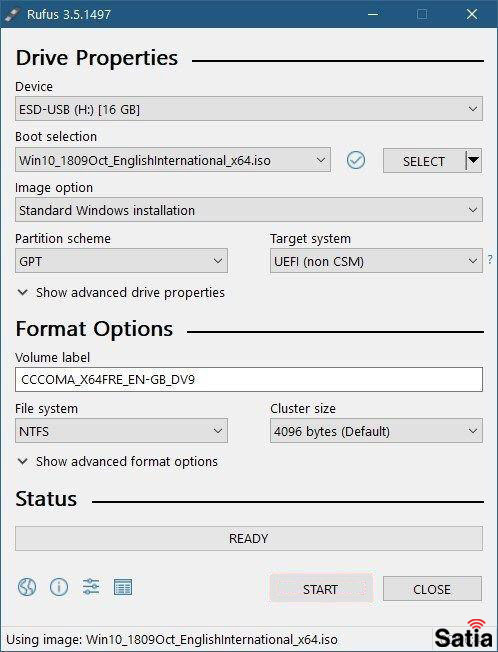Show advanced format options
The width and height of the screenshot is (498, 652).
118,462
